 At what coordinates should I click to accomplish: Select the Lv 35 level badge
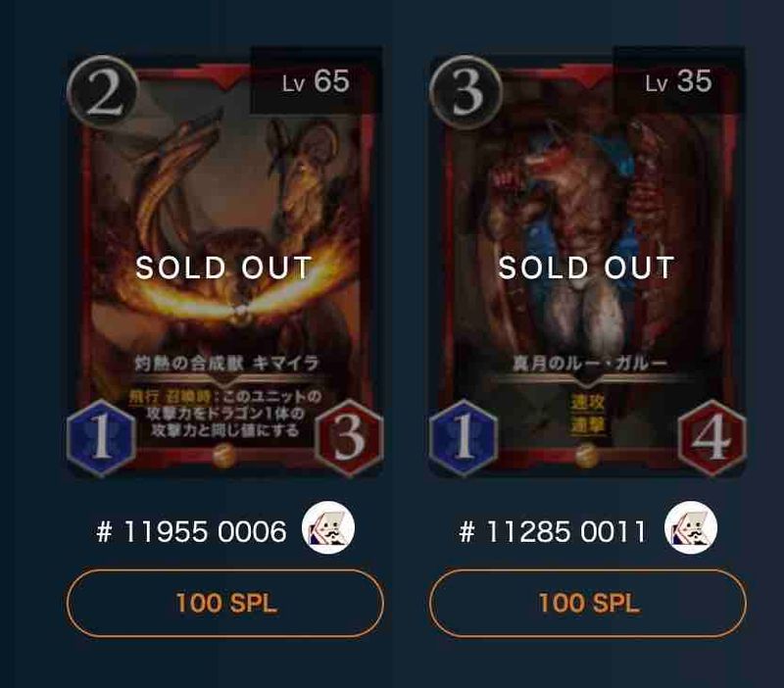[678, 81]
